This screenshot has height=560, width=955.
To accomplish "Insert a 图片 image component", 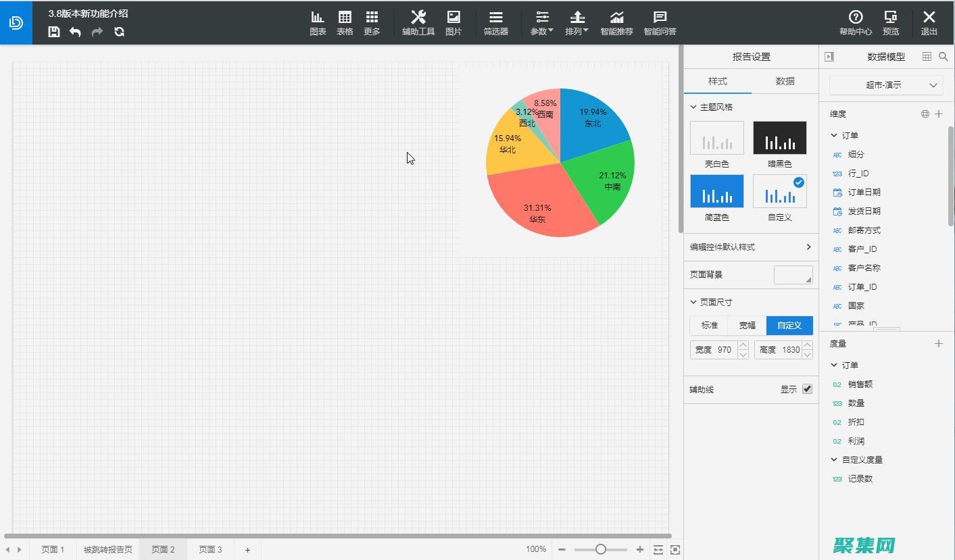I will [x=454, y=22].
